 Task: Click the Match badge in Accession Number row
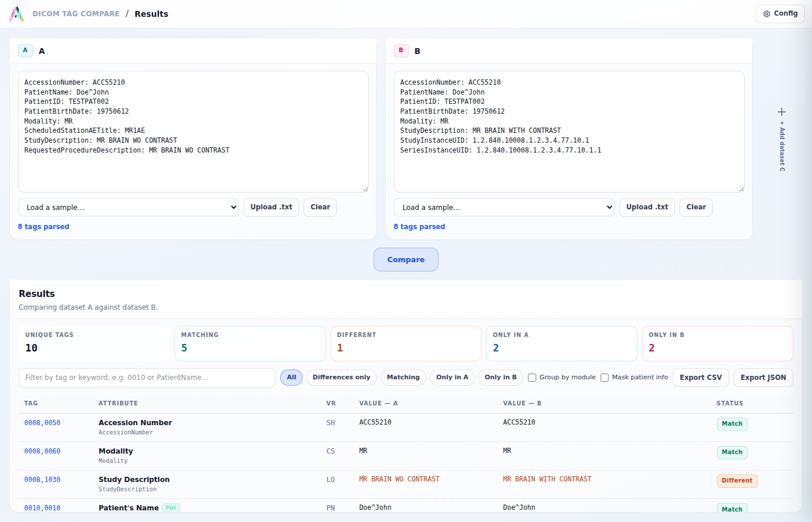click(x=732, y=424)
